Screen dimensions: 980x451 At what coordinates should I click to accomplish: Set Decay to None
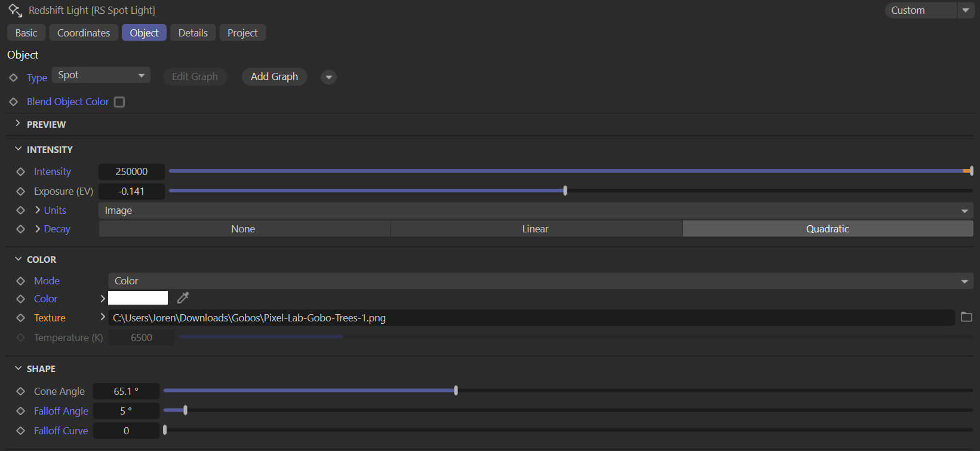click(244, 229)
